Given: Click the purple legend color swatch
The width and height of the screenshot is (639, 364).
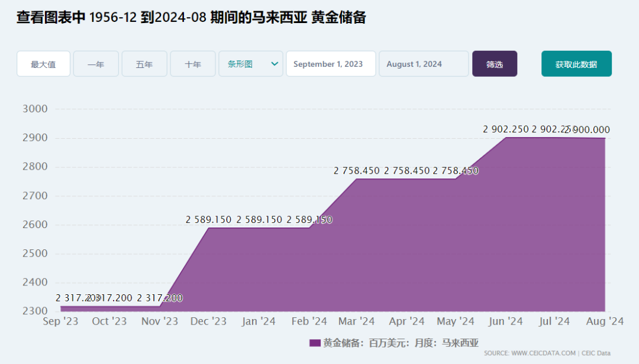Looking at the screenshot, I should click(x=314, y=343).
